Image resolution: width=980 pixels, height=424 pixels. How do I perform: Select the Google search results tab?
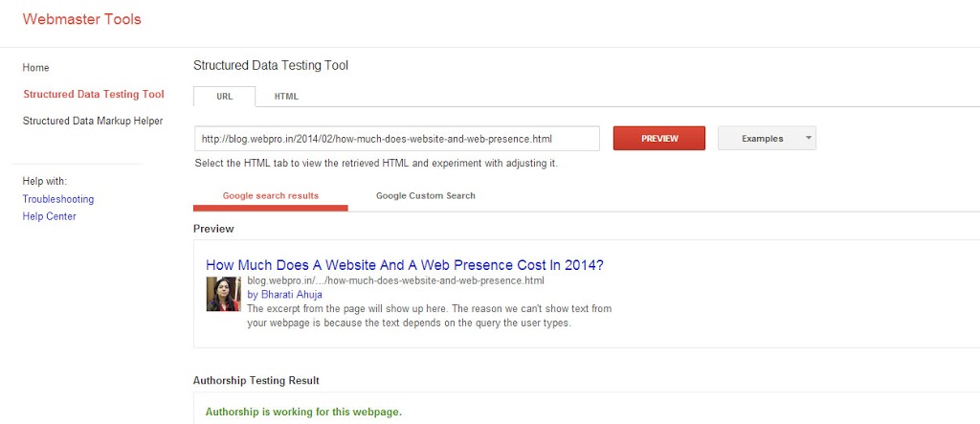tap(271, 196)
